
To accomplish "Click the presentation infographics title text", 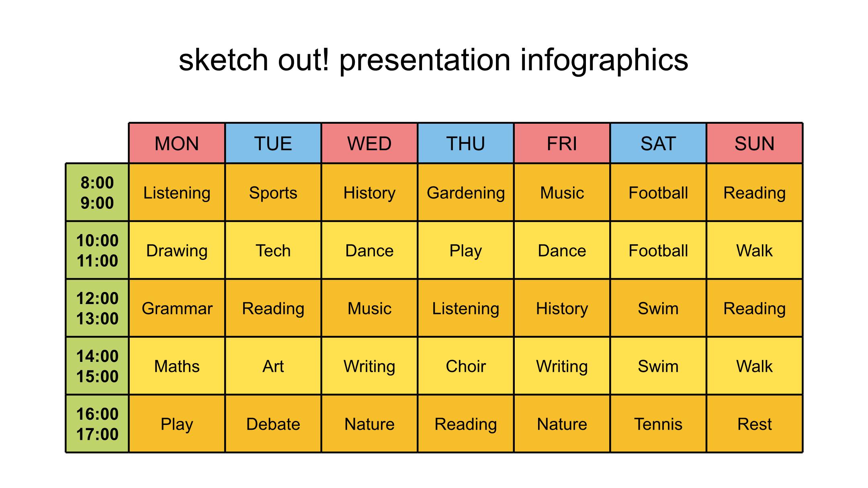I will [x=434, y=60].
